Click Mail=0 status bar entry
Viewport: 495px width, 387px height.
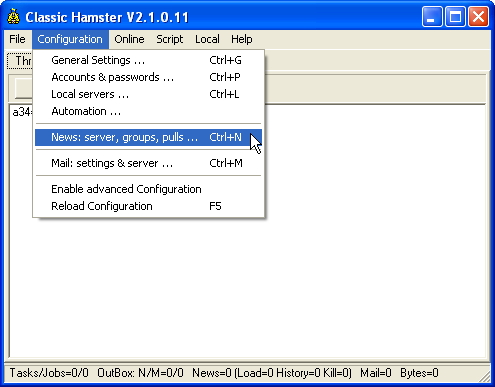point(376,373)
